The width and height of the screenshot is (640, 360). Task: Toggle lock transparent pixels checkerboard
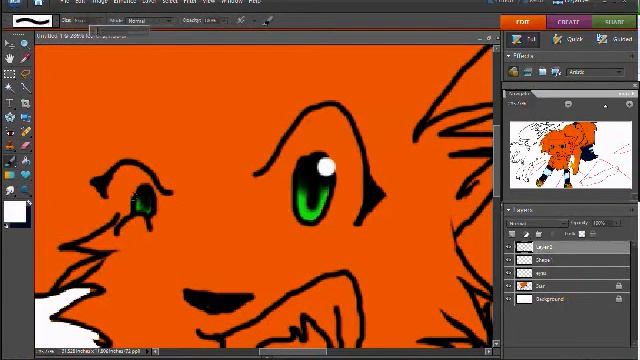pyautogui.click(x=582, y=234)
